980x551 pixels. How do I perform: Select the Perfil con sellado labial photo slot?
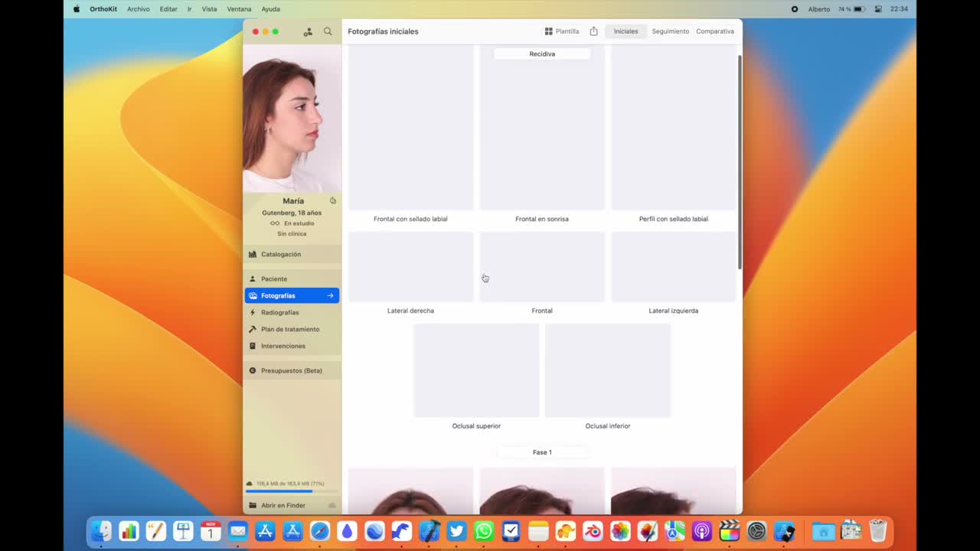pos(674,127)
